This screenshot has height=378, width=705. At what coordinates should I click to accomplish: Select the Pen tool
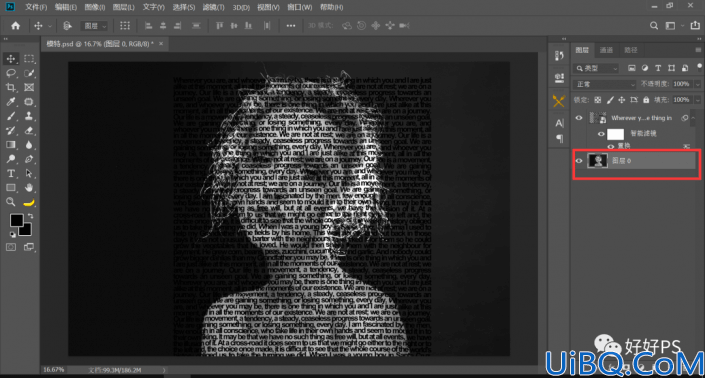[29, 159]
